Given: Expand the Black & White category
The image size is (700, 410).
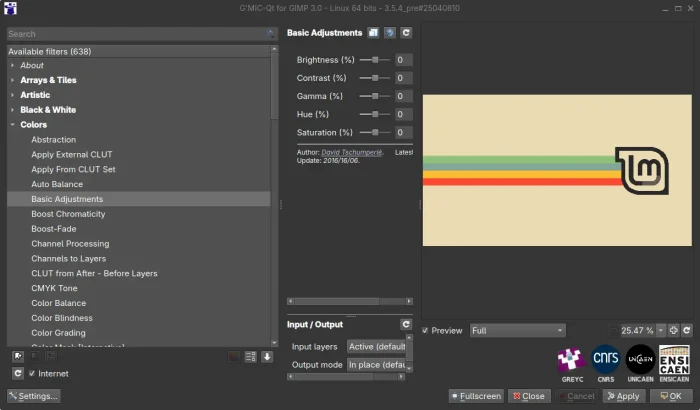Looking at the screenshot, I should (x=12, y=109).
